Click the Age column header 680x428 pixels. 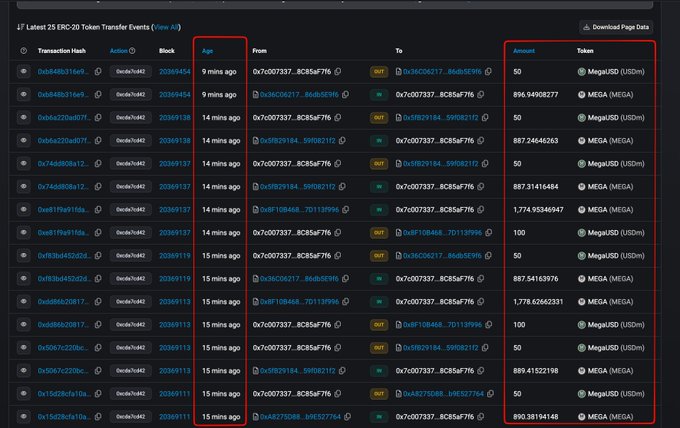click(x=207, y=51)
